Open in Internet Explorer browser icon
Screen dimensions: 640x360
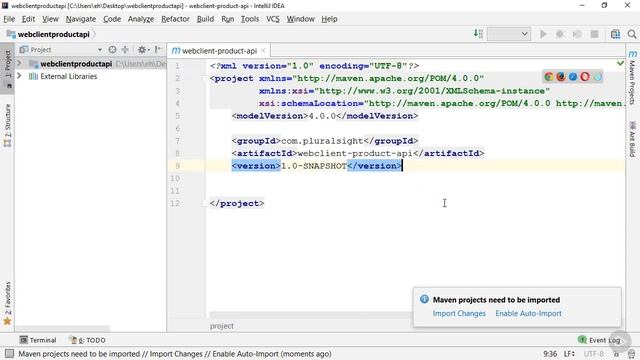(x=597, y=77)
